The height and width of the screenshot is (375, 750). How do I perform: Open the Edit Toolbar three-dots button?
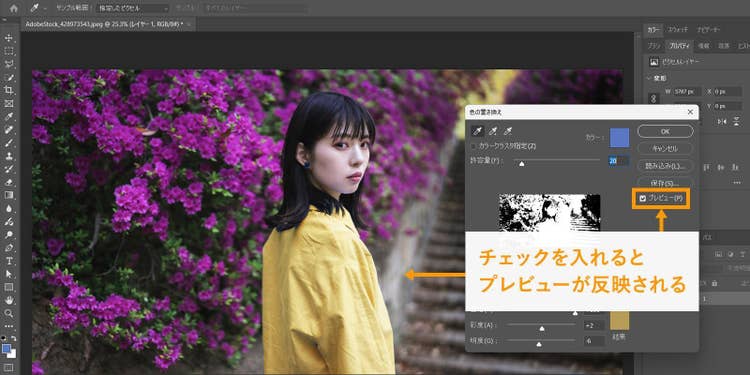9,326
